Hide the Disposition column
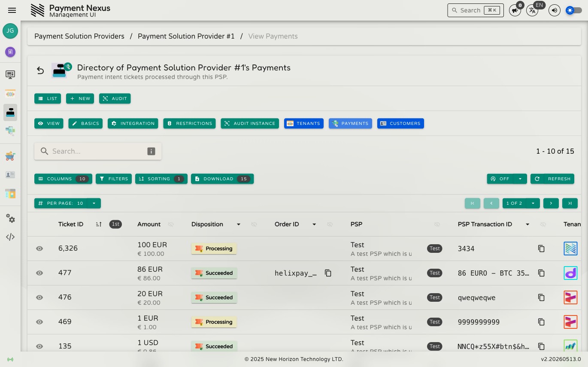588x367 pixels. point(254,224)
